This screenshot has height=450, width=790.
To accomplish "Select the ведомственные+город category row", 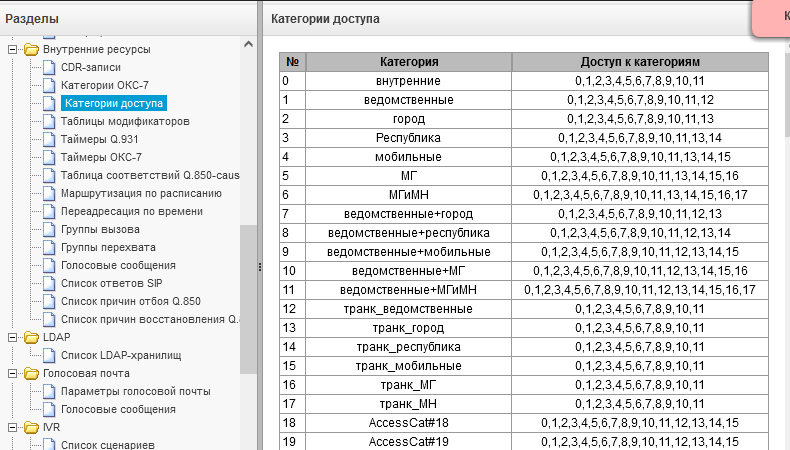I will coord(524,214).
